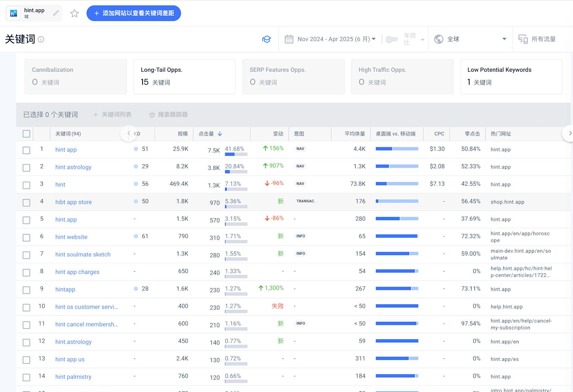Toggle the 年同比 comparison switch
This screenshot has width=573, height=392.
click(x=391, y=39)
